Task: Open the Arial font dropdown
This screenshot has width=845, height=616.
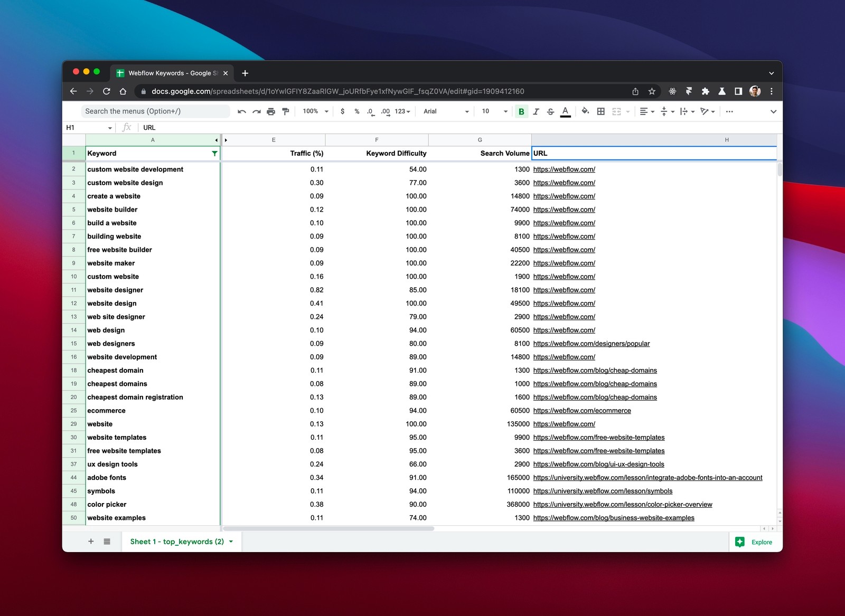Action: coord(446,111)
